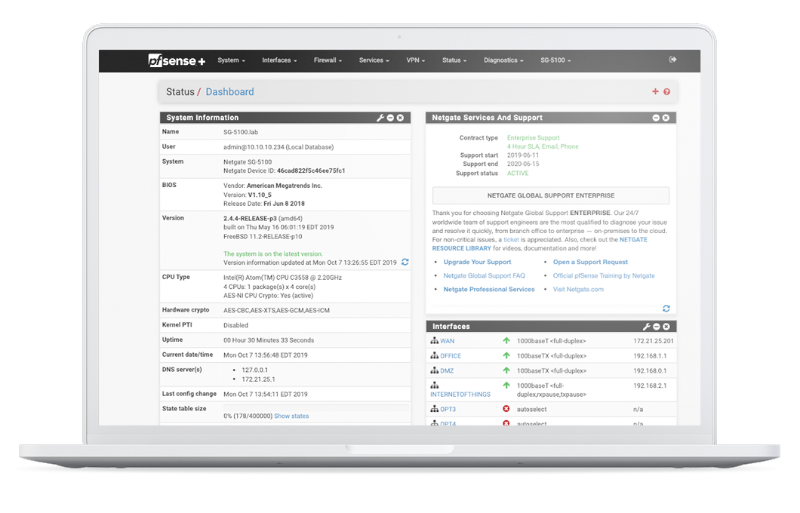Open dashboard help question mark icon
The height and width of the screenshot is (513, 800).
[666, 92]
